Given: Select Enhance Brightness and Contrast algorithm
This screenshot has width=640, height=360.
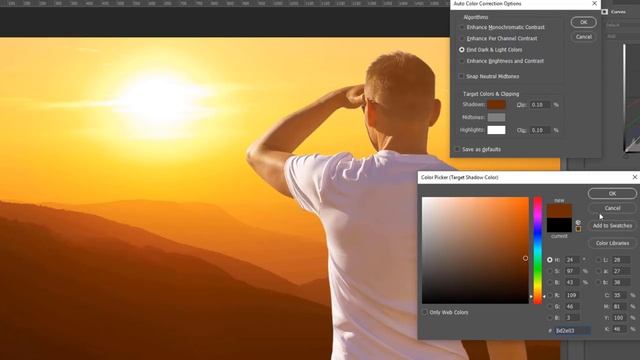Looking at the screenshot, I should [462, 61].
